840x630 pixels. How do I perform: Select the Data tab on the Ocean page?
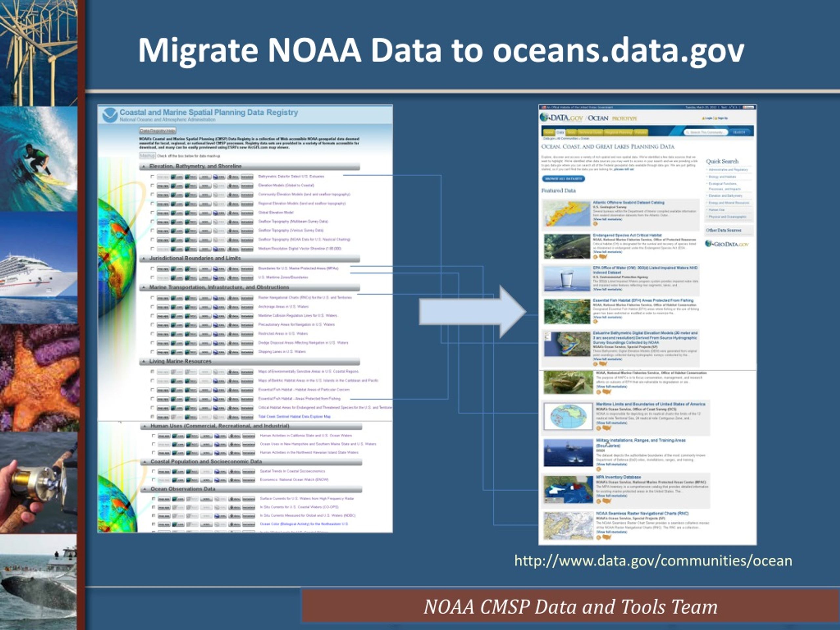[x=560, y=133]
